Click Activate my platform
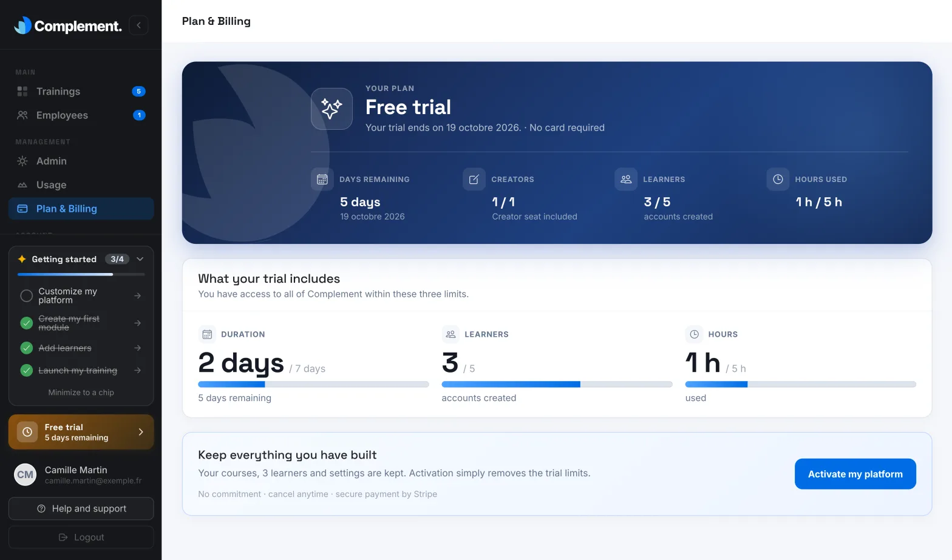Screen dimensions: 952x560 (x=855, y=474)
